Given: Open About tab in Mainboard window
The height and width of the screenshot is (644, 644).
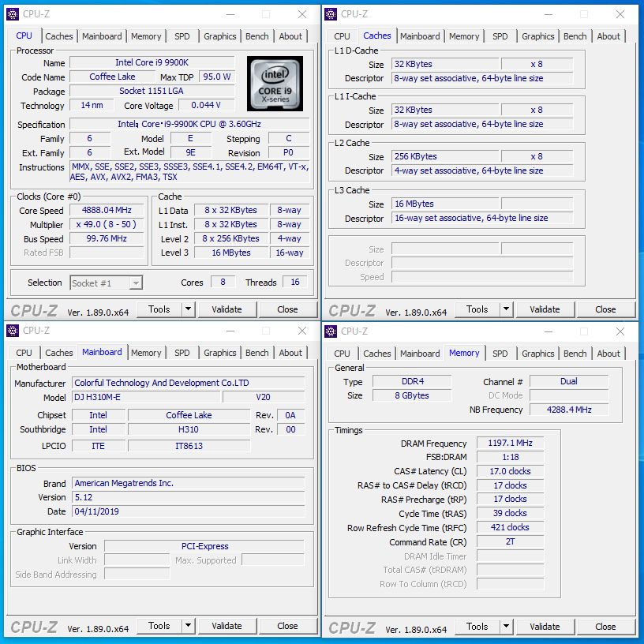Looking at the screenshot, I should [290, 353].
